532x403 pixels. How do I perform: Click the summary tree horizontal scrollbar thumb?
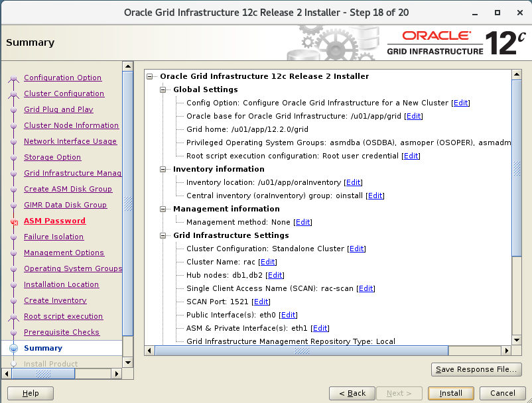pyautogui.click(x=302, y=351)
